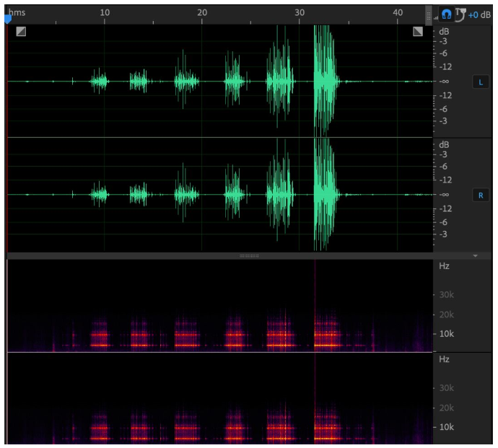
Task: Click the Hz label on upper spectrogram scale
Action: pyautogui.click(x=445, y=266)
